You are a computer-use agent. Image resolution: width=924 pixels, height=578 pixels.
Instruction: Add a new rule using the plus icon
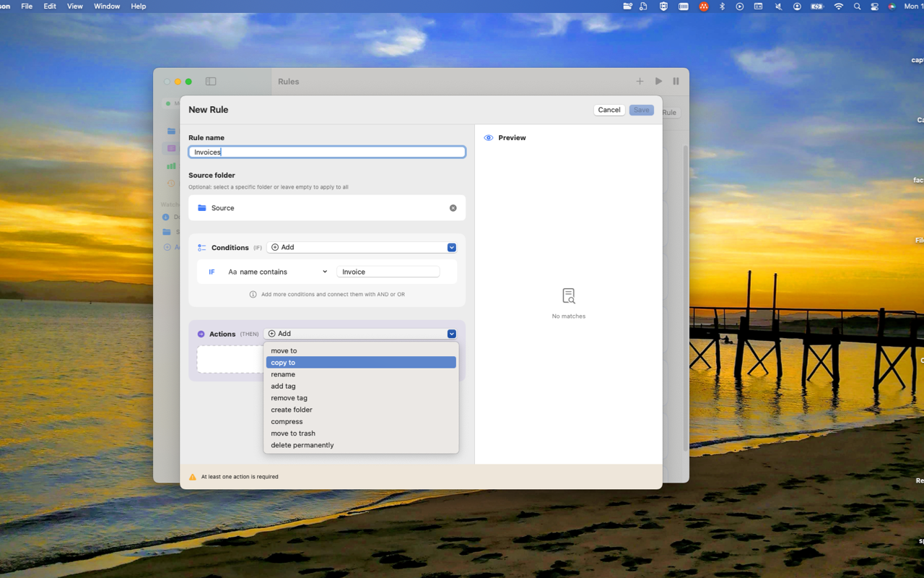tap(640, 81)
